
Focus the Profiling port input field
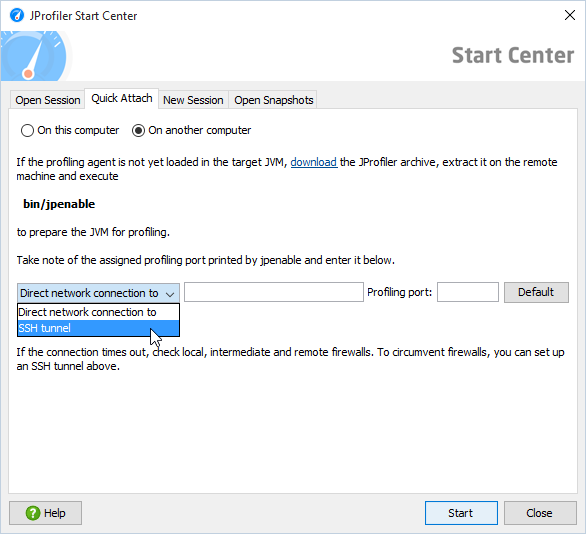click(468, 292)
